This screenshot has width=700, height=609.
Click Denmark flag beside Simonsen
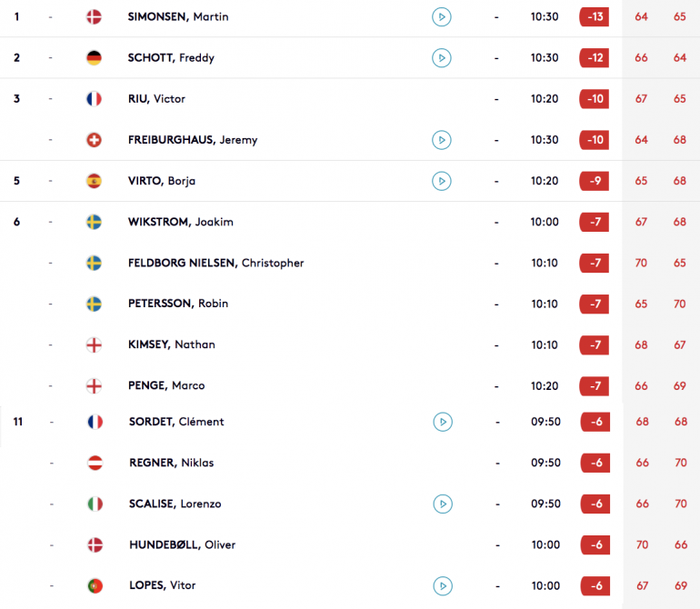click(x=94, y=17)
